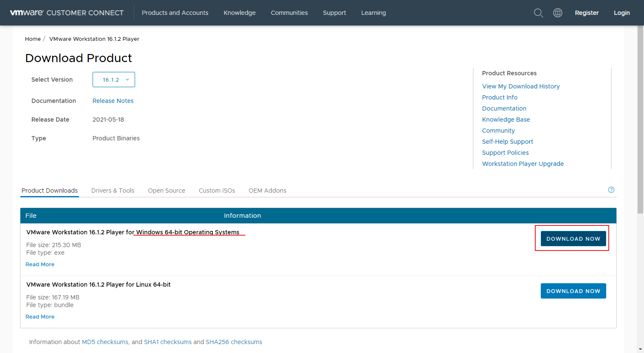Open the Knowledge Base link
644x353 pixels.
coord(506,120)
